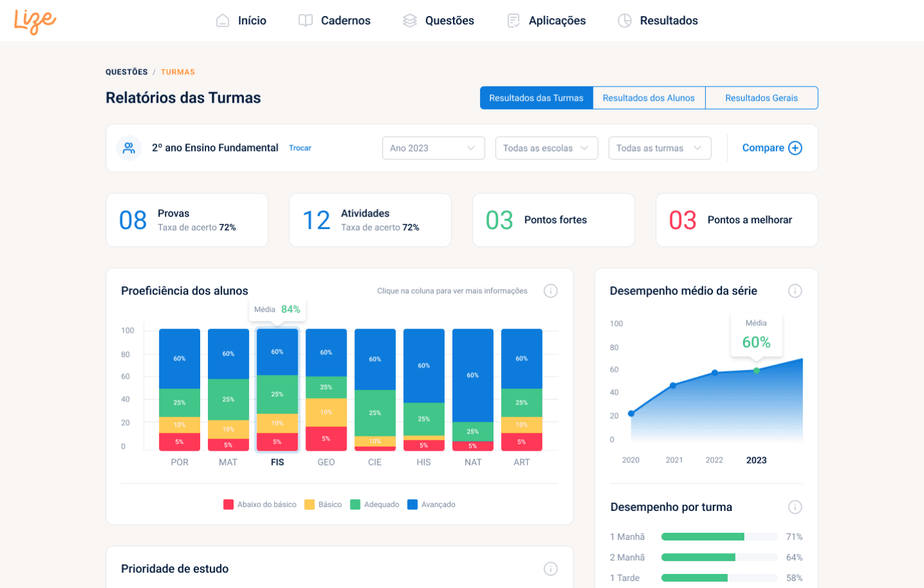Image resolution: width=924 pixels, height=588 pixels.
Task: Click the Trocar link
Action: (300, 148)
